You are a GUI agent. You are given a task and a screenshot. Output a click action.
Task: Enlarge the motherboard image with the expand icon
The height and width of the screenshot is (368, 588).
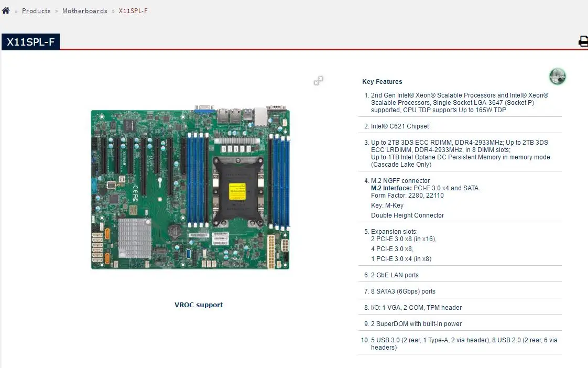(319, 81)
